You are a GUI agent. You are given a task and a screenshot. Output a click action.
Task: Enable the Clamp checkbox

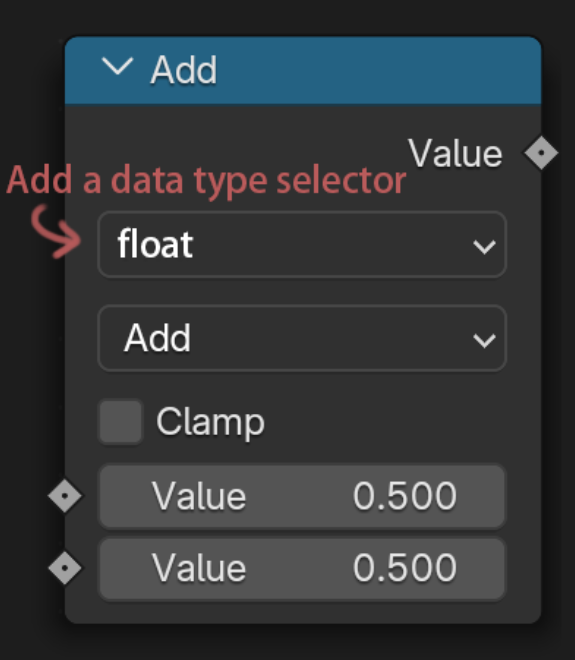tap(121, 422)
